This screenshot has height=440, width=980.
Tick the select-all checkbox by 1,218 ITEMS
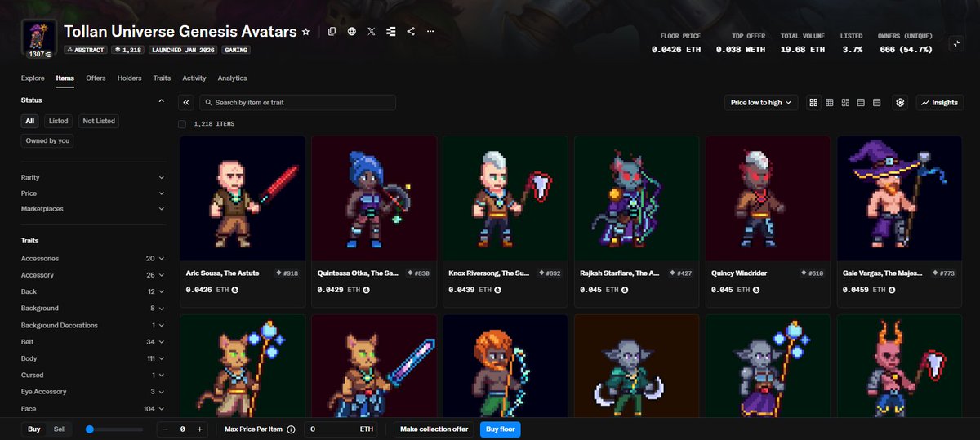click(182, 124)
